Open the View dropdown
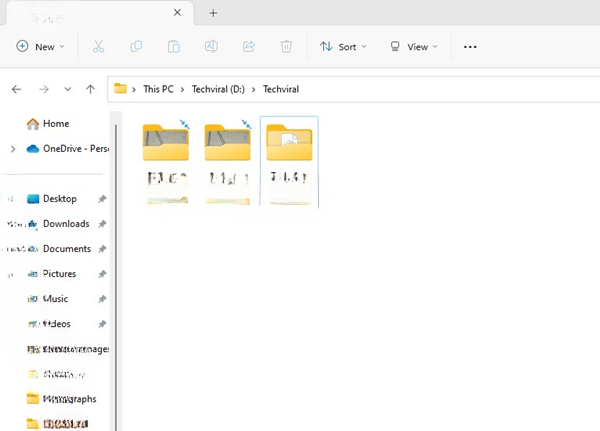The height and width of the screenshot is (431, 600). coord(414,47)
